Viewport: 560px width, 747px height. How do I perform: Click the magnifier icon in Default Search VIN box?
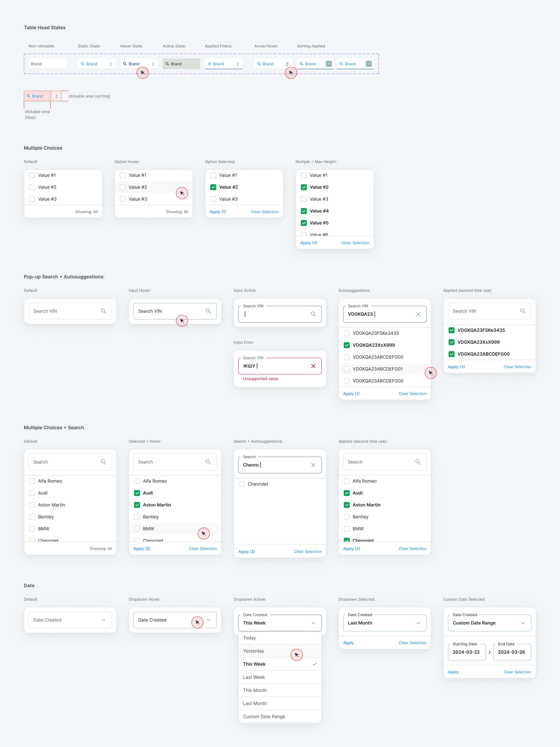coord(103,311)
